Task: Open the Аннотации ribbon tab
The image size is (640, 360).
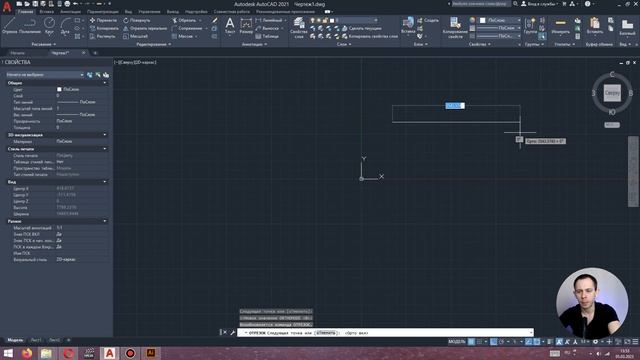Action: point(70,12)
